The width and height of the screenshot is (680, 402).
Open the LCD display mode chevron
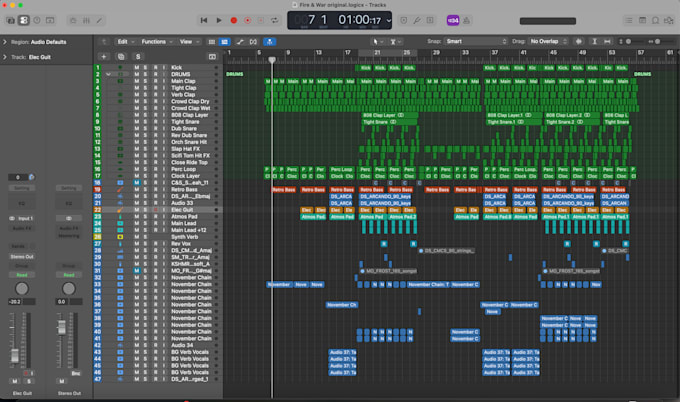[x=389, y=20]
